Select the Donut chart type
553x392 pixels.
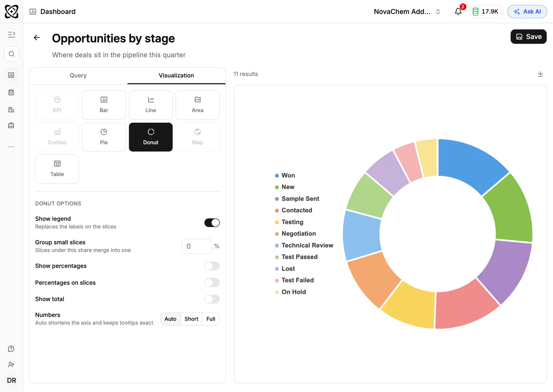pyautogui.click(x=151, y=137)
